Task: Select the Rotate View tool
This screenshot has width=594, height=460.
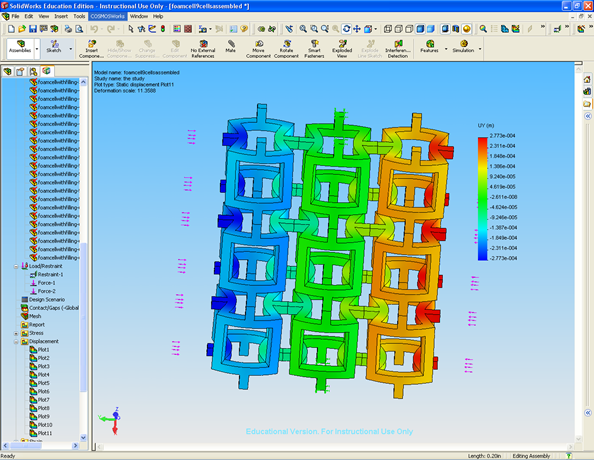Action: click(x=346, y=29)
